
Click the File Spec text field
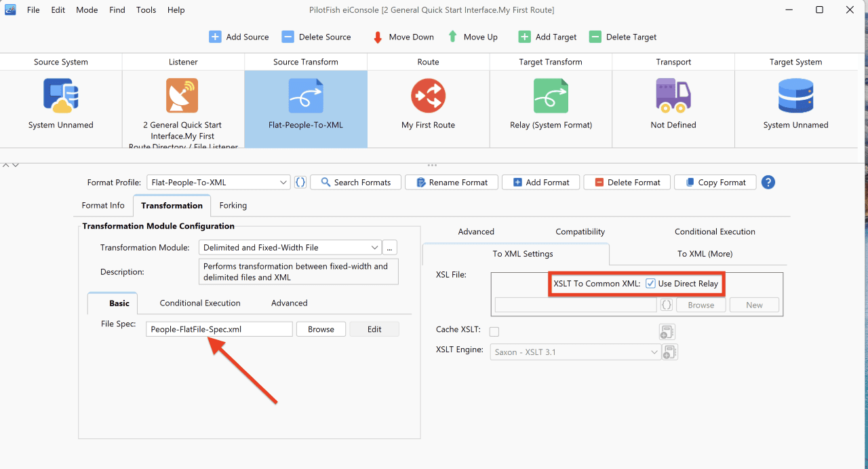pos(219,329)
